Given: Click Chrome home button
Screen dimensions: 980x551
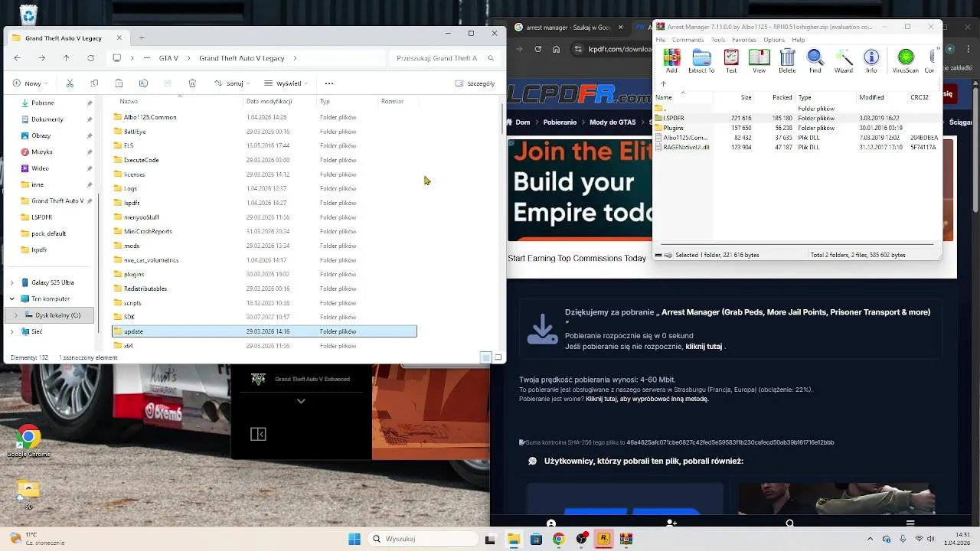Looking at the screenshot, I should (556, 49).
